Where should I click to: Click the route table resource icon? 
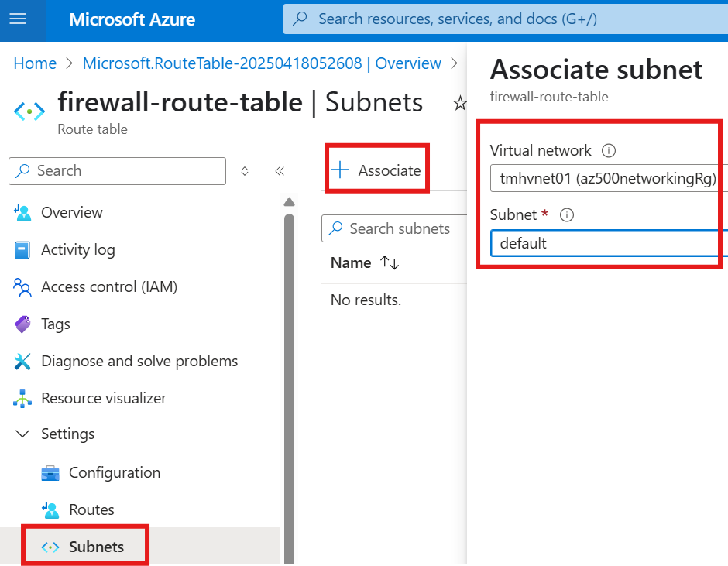point(29,111)
